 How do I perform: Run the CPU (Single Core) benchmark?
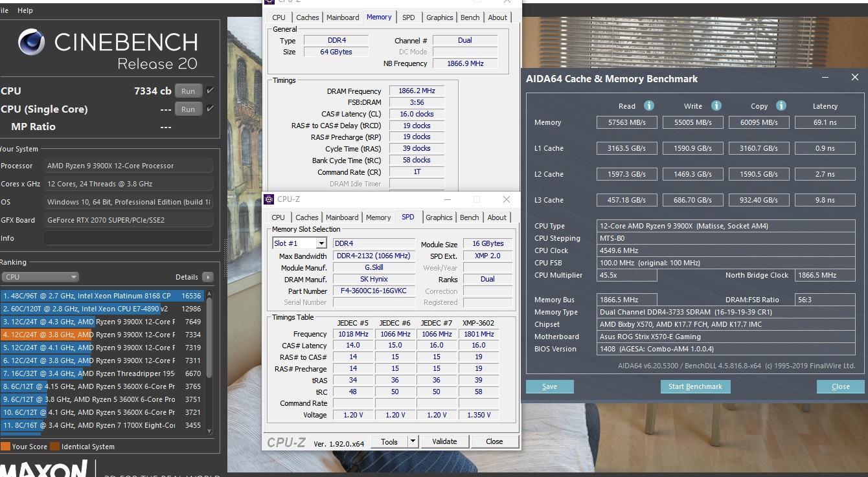pyautogui.click(x=188, y=109)
